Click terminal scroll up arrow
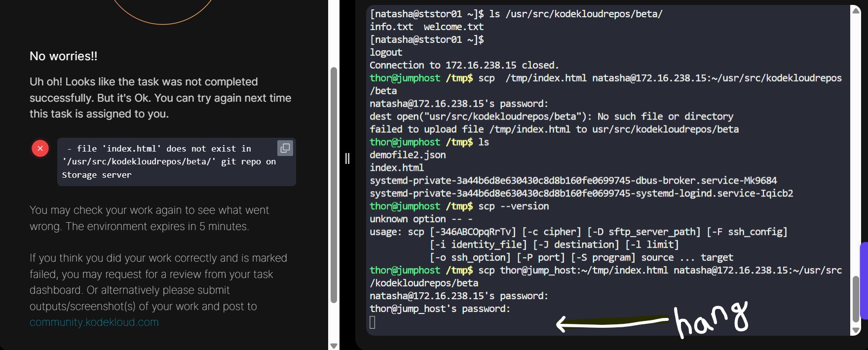Image resolution: width=868 pixels, height=350 pixels. pyautogui.click(x=856, y=11)
